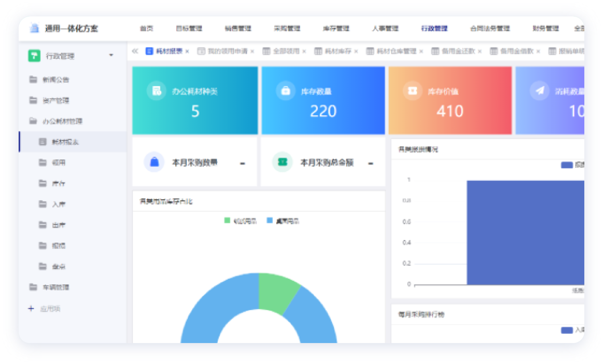Image resolution: width=603 pixels, height=364 pixels.
Task: Close the 我的领用申请 tab
Action: coord(252,51)
